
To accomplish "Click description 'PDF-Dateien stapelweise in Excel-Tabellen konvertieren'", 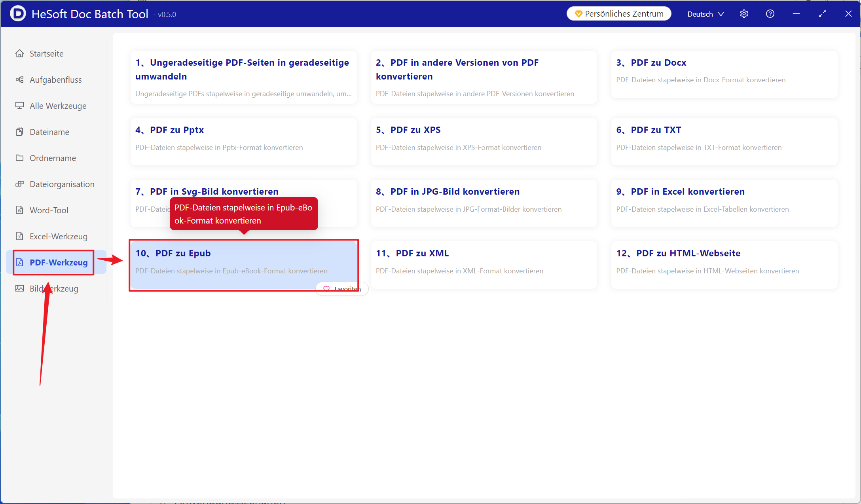I will [702, 209].
